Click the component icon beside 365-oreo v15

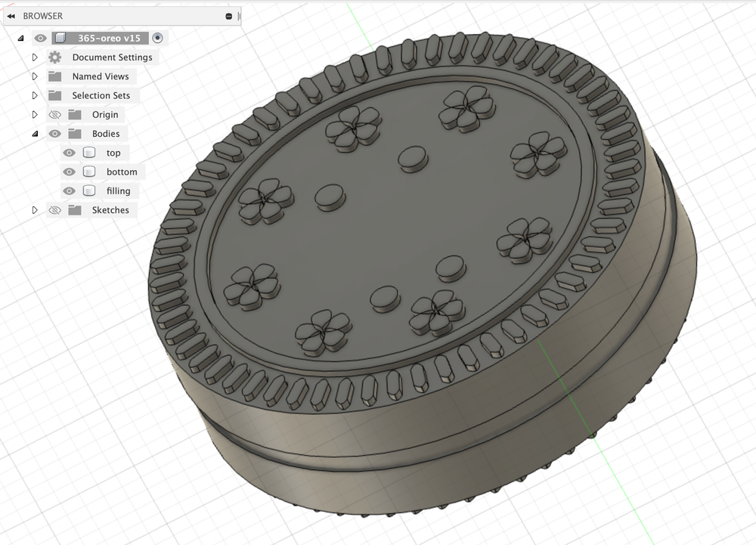(x=60, y=38)
